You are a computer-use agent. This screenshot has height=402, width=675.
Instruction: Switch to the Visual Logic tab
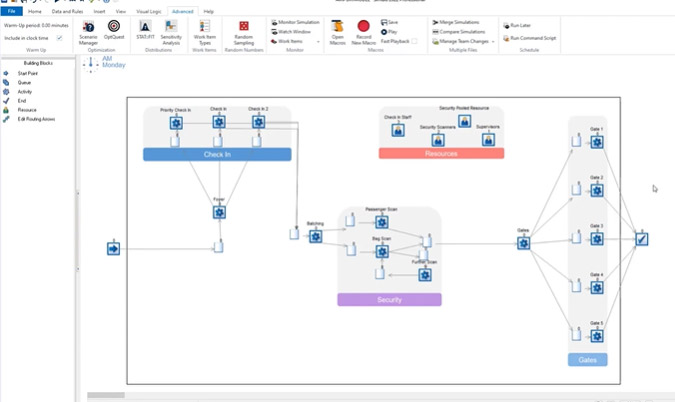[x=148, y=11]
